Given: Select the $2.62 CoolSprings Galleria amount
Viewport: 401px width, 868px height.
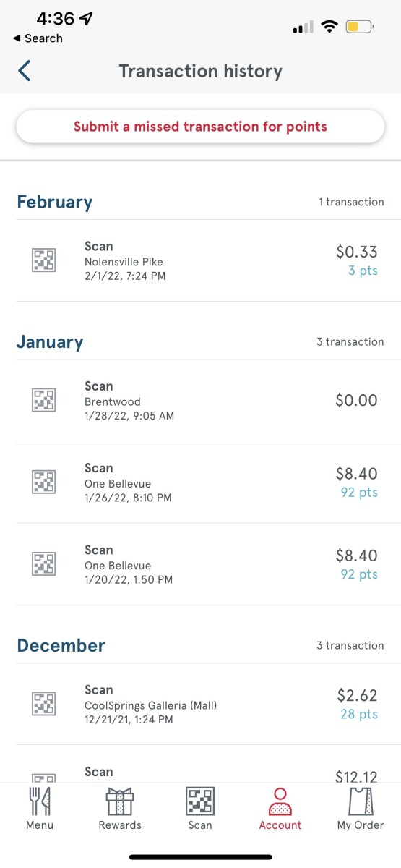Looking at the screenshot, I should (x=357, y=695).
